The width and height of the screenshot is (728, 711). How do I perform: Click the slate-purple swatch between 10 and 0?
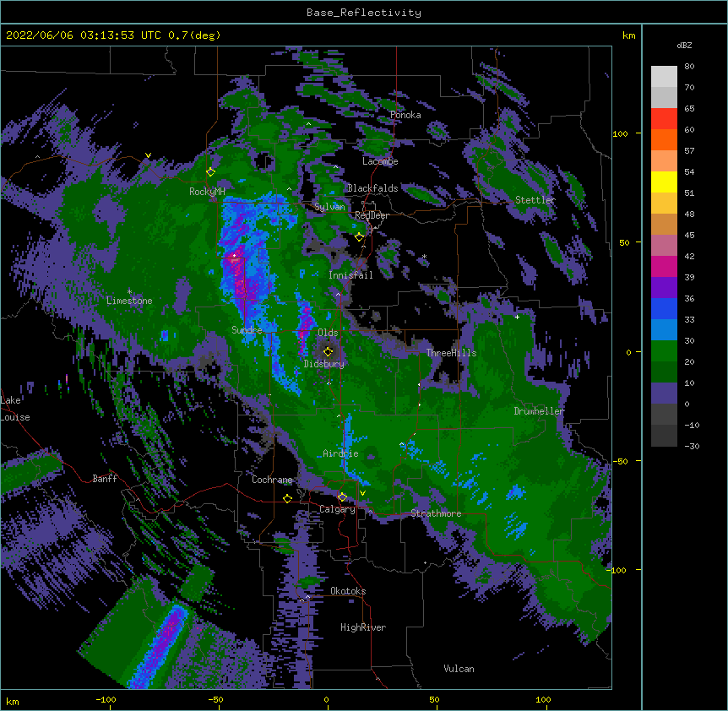point(664,393)
